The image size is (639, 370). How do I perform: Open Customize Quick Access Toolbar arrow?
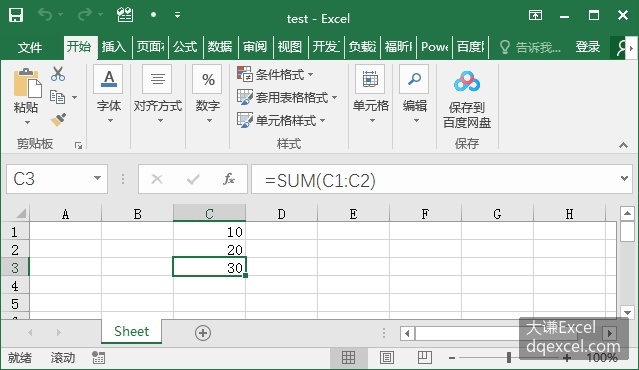177,15
